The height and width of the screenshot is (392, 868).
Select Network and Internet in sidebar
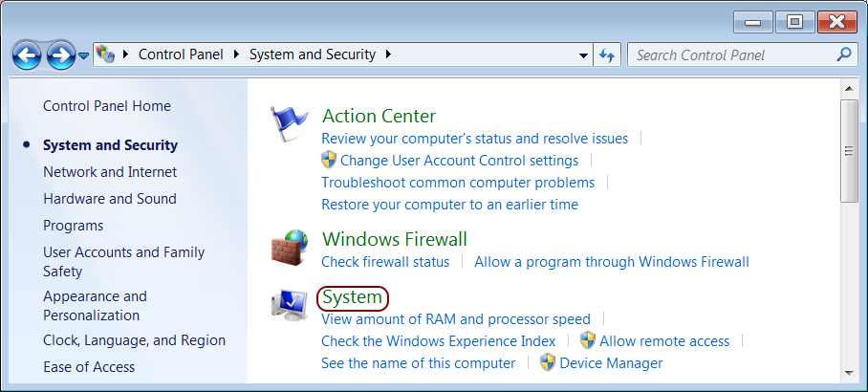coord(110,172)
